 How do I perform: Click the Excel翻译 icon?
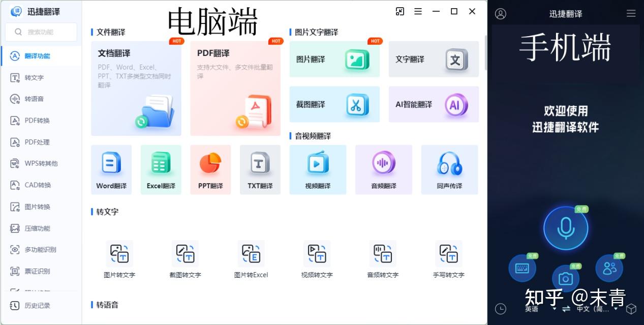[x=161, y=170]
